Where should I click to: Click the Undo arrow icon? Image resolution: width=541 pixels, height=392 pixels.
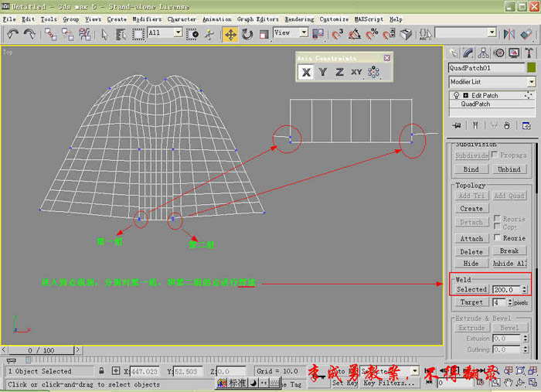tap(13, 34)
